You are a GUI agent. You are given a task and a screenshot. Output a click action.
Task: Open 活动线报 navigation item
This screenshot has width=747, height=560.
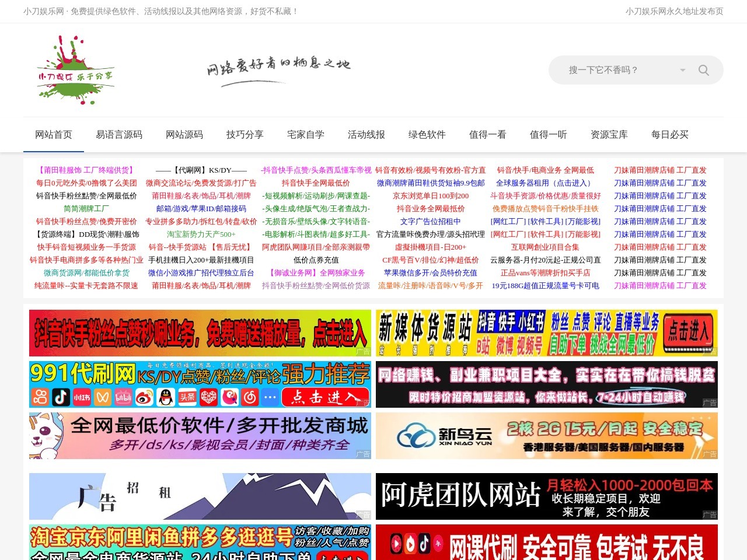366,134
